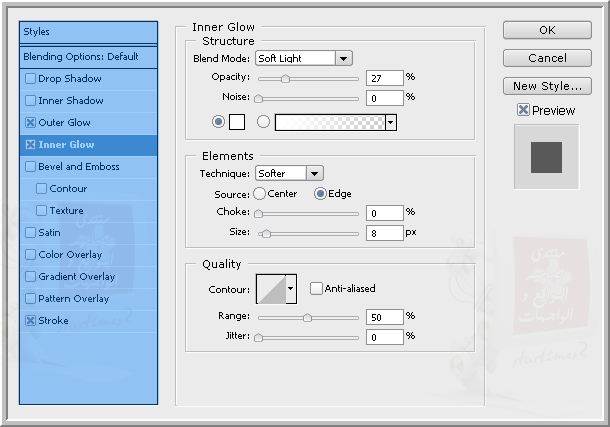Disable the Outer Glow effect checkbox
The width and height of the screenshot is (610, 427).
[x=30, y=123]
